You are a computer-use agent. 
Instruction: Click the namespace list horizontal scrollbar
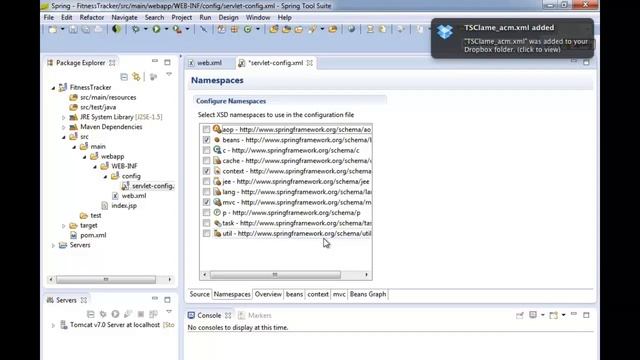click(275, 275)
